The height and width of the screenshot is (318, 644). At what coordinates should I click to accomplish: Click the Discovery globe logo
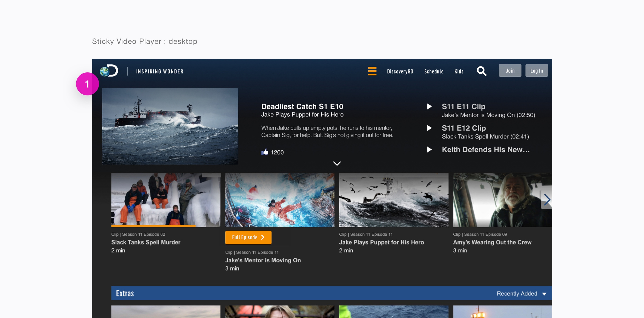(x=109, y=71)
